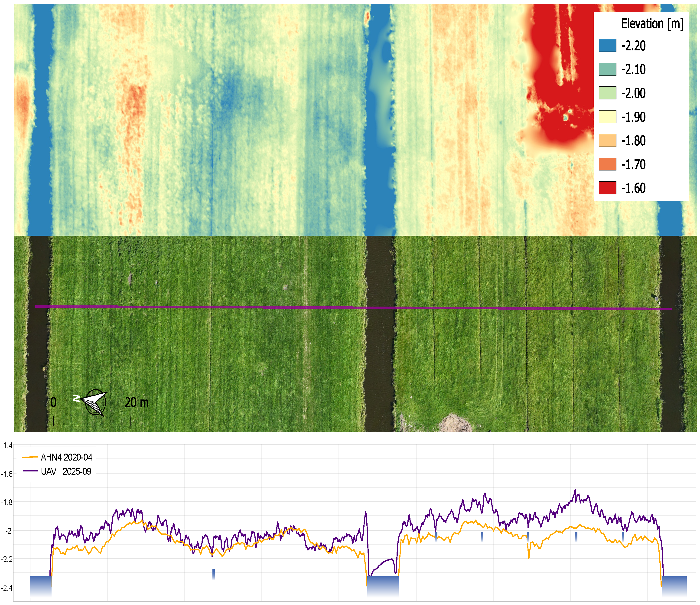Select the -2.20 blue elevation swatch
The height and width of the screenshot is (605, 700).
(607, 46)
